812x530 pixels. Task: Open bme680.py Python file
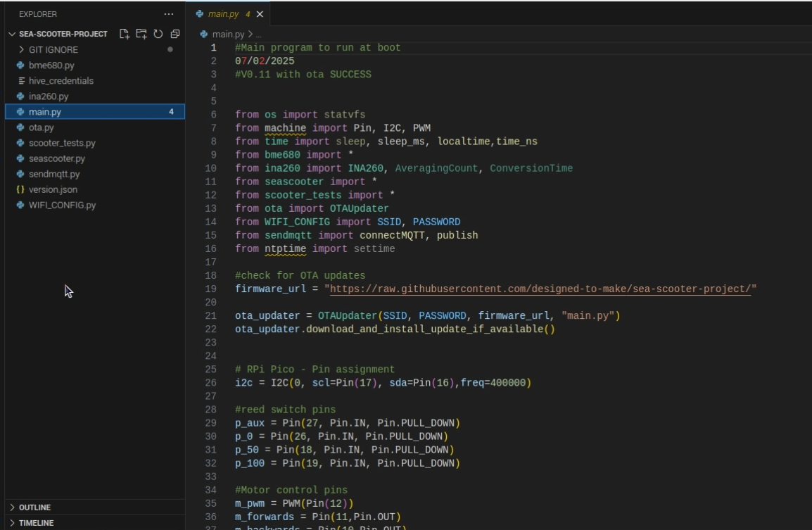(51, 65)
